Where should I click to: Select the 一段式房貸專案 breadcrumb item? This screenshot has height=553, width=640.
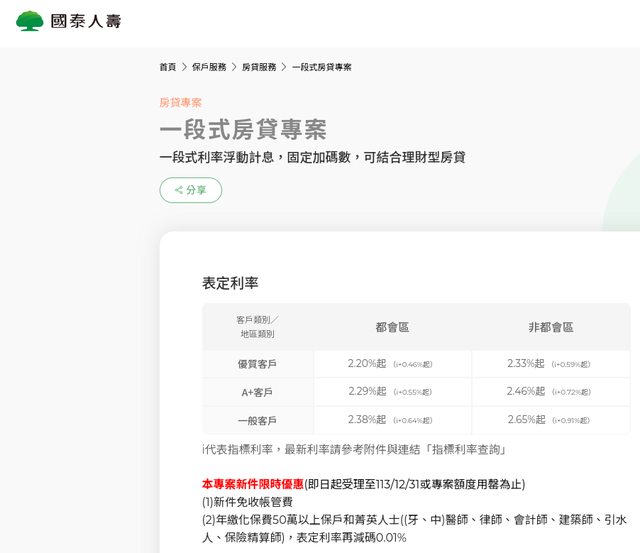click(x=322, y=67)
